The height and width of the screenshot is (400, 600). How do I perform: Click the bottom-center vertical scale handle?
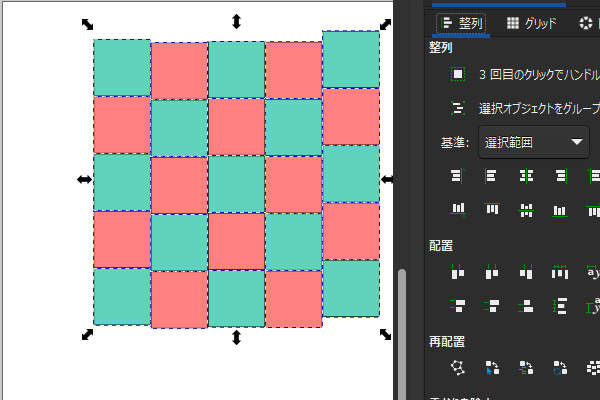point(236,337)
